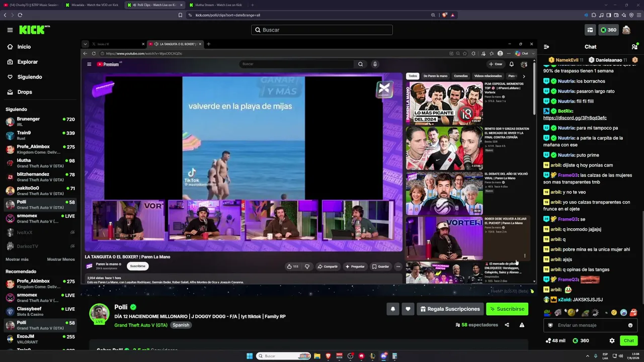Go back in browser history
644x362 pixels.
pyautogui.click(x=5, y=15)
